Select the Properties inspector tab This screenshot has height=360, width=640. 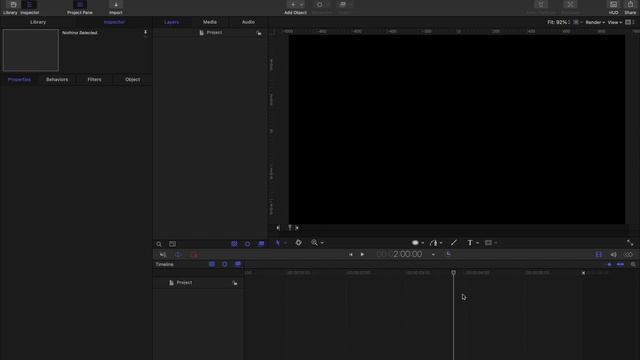[x=19, y=80]
